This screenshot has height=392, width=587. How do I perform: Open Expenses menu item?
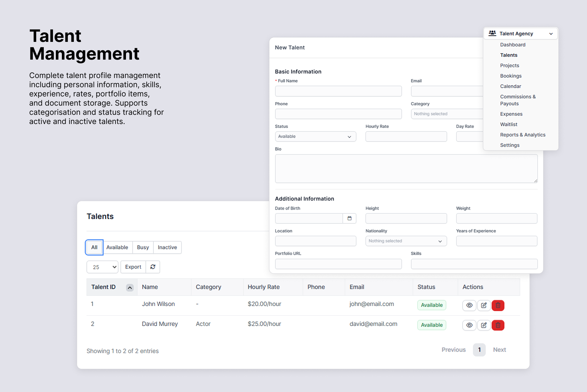coord(511,114)
